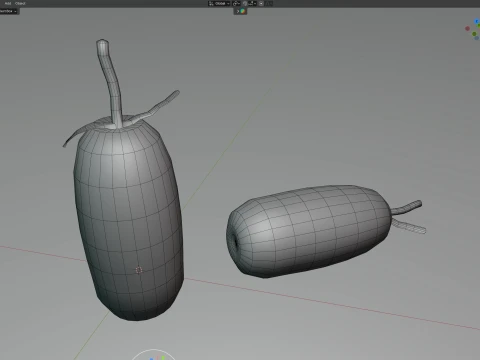Toggle proportional editing icon

(261, 3)
